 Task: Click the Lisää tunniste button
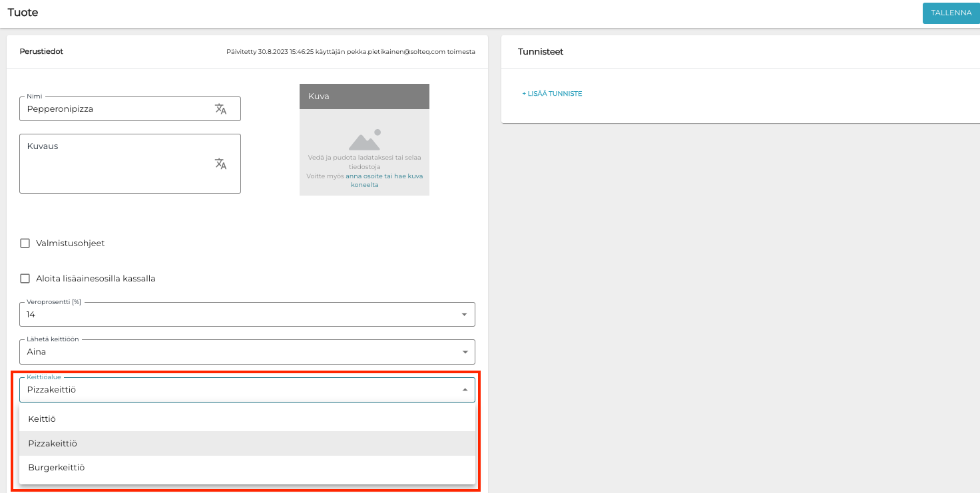(552, 94)
